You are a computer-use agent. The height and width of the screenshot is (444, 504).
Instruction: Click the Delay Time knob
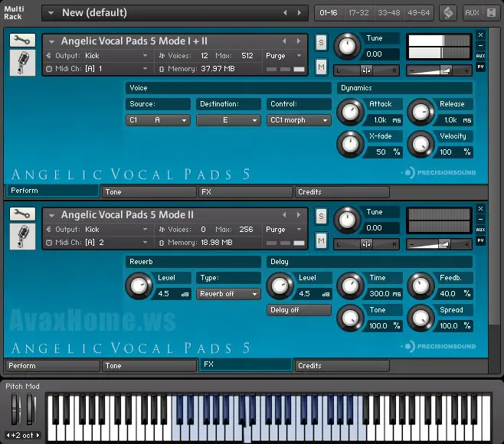click(350, 286)
